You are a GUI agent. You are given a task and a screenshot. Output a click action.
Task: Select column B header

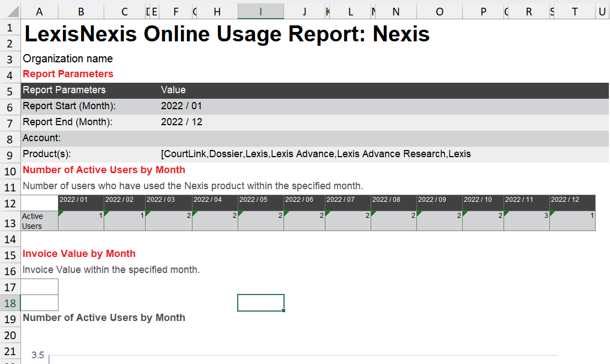coord(81,12)
